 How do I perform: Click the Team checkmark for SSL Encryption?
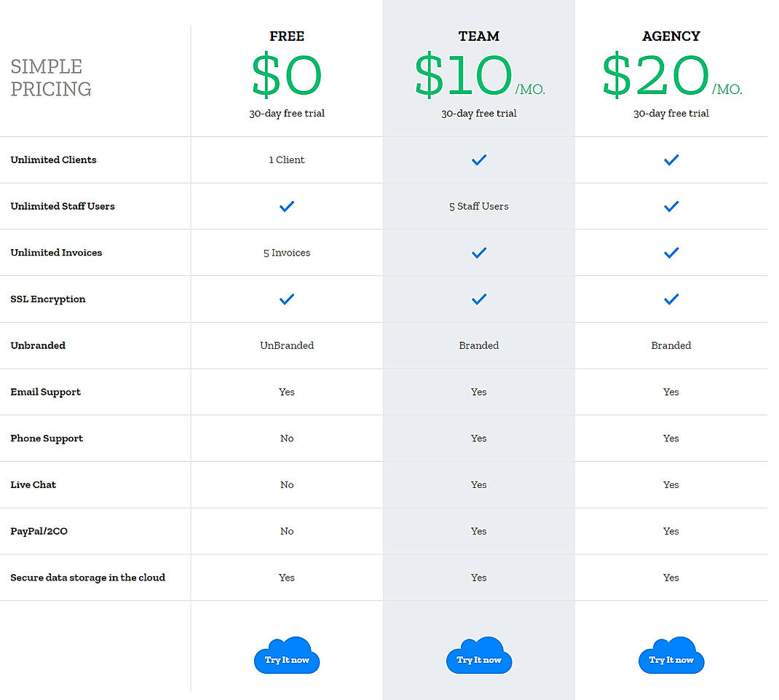click(479, 299)
